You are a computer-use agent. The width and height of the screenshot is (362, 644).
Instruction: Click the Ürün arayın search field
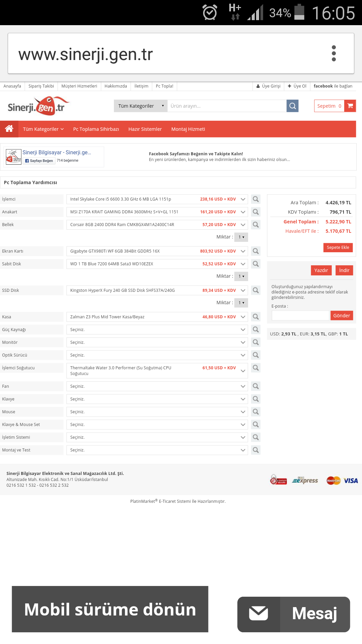click(x=227, y=106)
